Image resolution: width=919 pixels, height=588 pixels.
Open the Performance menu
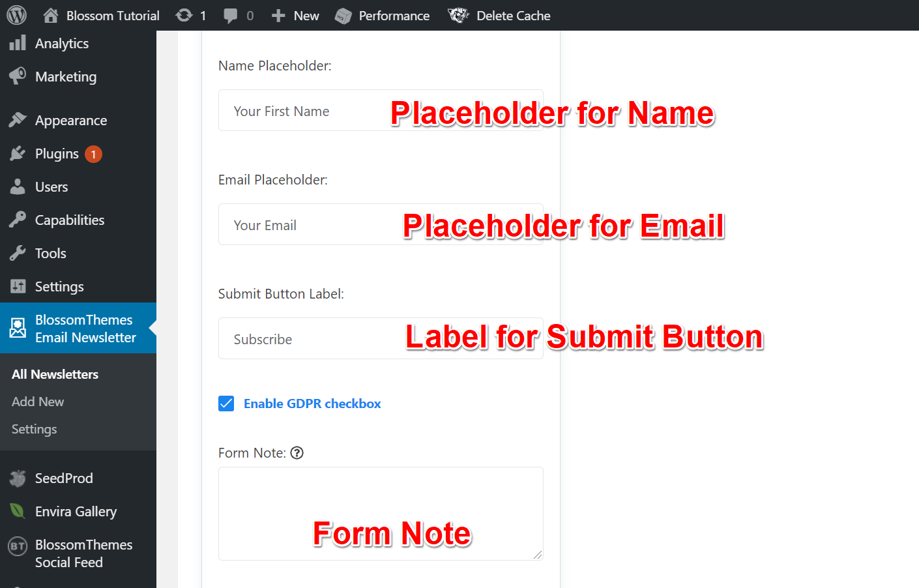coord(381,15)
